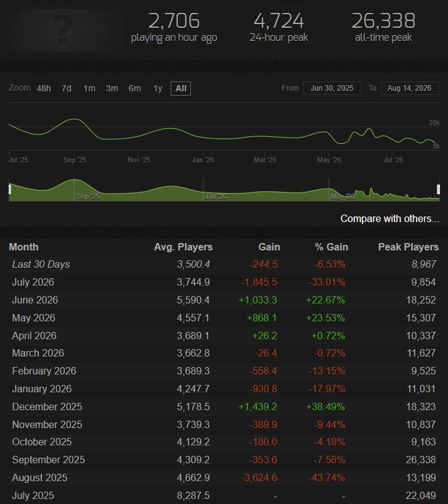Click the +1,033.3 gain value for June 2026
This screenshot has height=504, width=448.
[x=258, y=300]
